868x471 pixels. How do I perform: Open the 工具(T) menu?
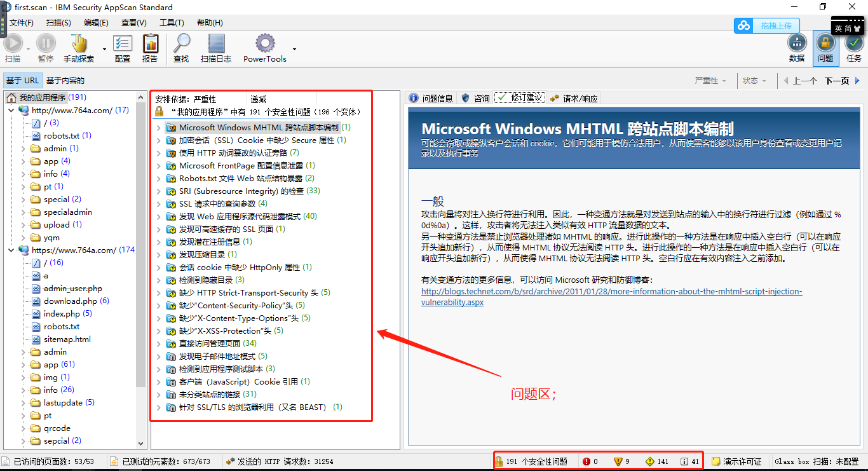[172, 23]
